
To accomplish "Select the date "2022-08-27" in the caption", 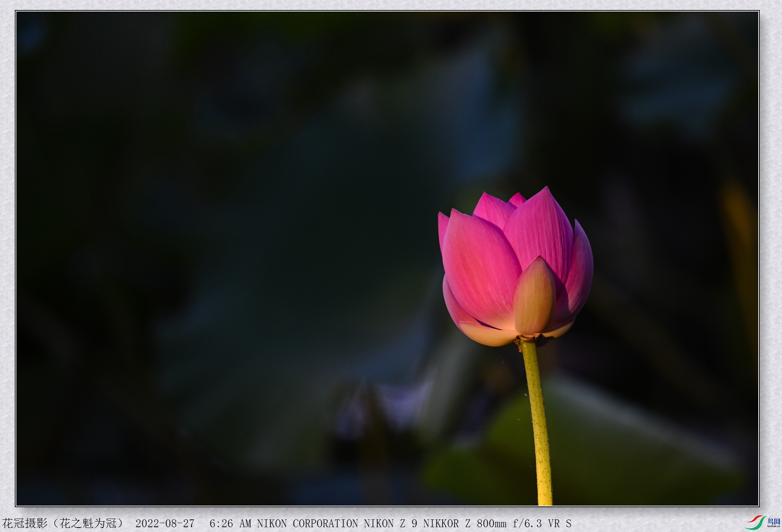I will point(165,523).
